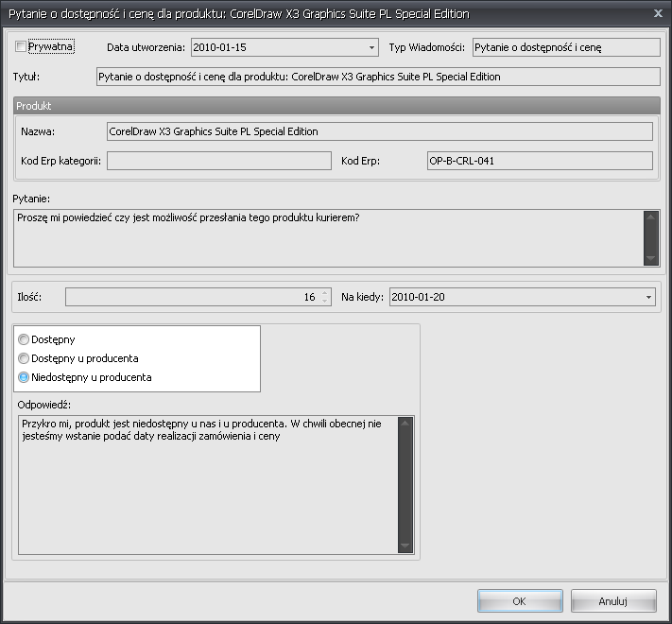The image size is (672, 624).
Task: Click the empty Kod Erp kategorii field
Action: pos(219,161)
